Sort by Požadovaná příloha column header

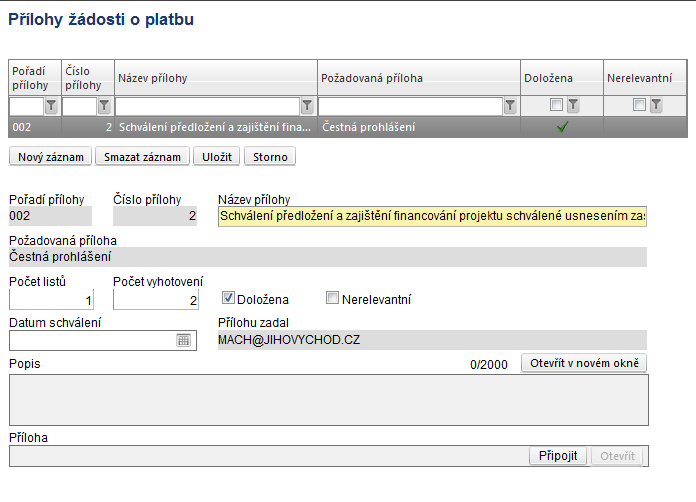click(419, 78)
